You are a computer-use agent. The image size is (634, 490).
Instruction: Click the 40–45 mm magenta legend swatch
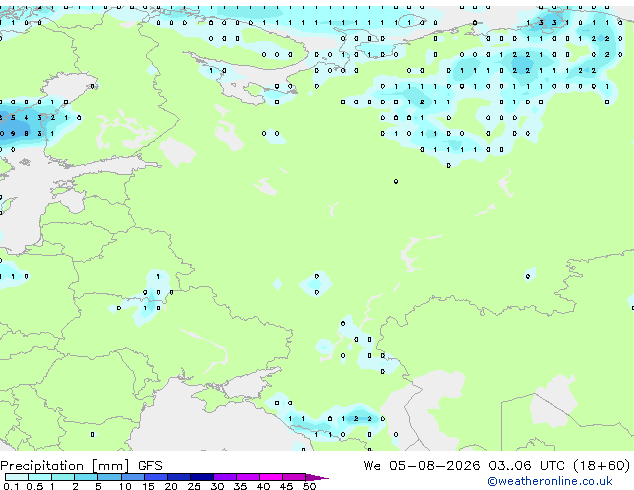[271, 477]
